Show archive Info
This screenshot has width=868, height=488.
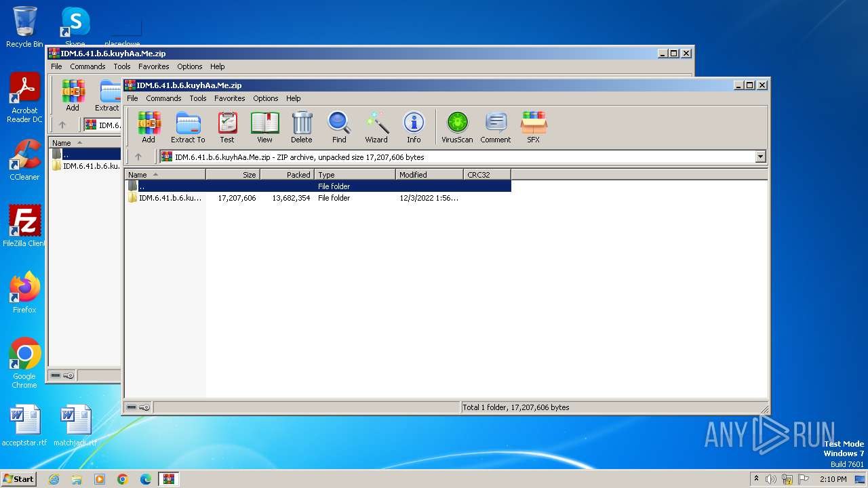pyautogui.click(x=414, y=127)
